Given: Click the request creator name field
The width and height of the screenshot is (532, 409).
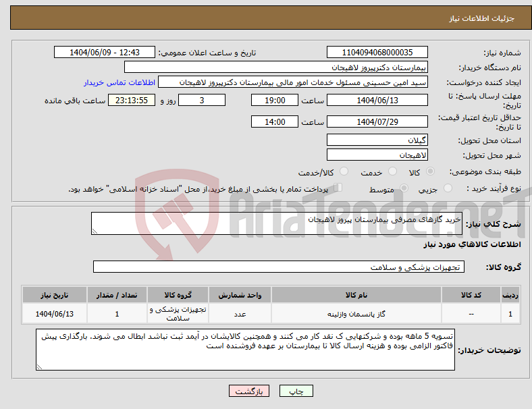Looking at the screenshot, I should pyautogui.click(x=293, y=82).
